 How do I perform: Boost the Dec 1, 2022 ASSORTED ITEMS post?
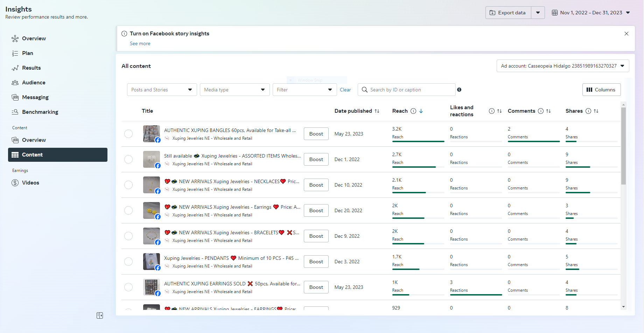point(316,159)
